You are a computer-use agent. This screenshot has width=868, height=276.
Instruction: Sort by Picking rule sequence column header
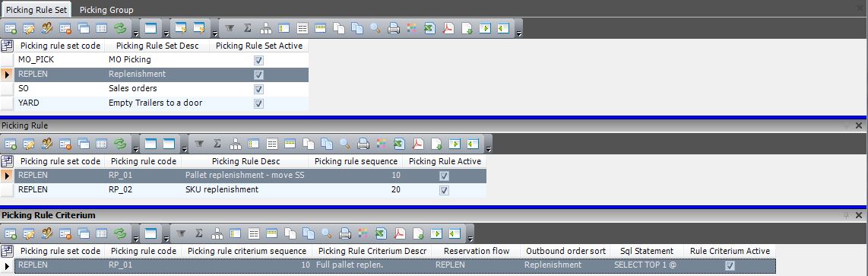click(356, 161)
